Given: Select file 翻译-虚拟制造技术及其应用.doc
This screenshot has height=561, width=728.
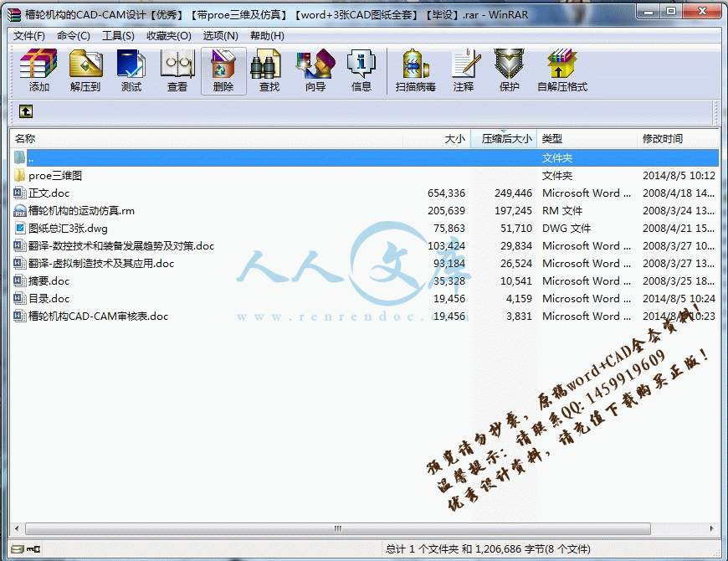Looking at the screenshot, I should click(x=101, y=263).
